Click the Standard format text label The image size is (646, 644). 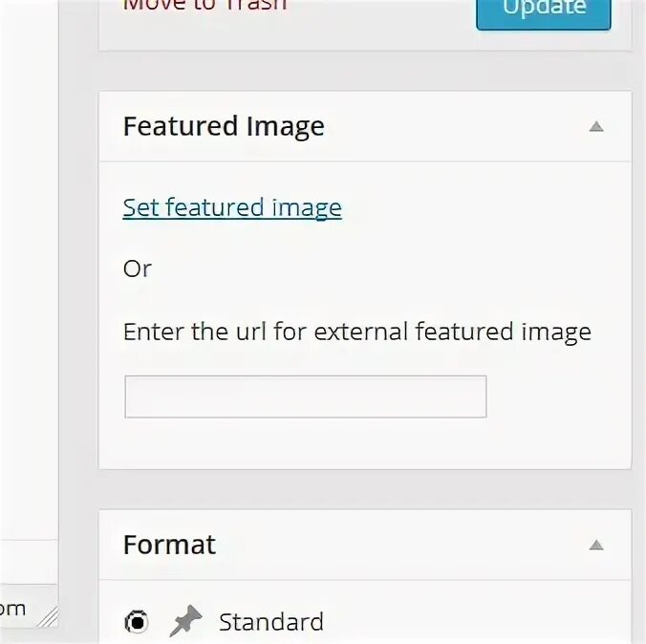pyautogui.click(x=271, y=622)
